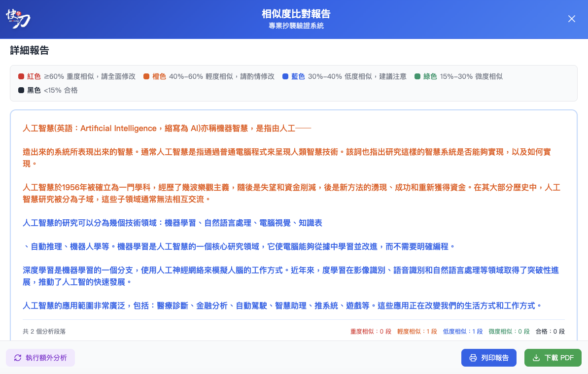
Task: Click the 下載 PDF button
Action: [553, 357]
